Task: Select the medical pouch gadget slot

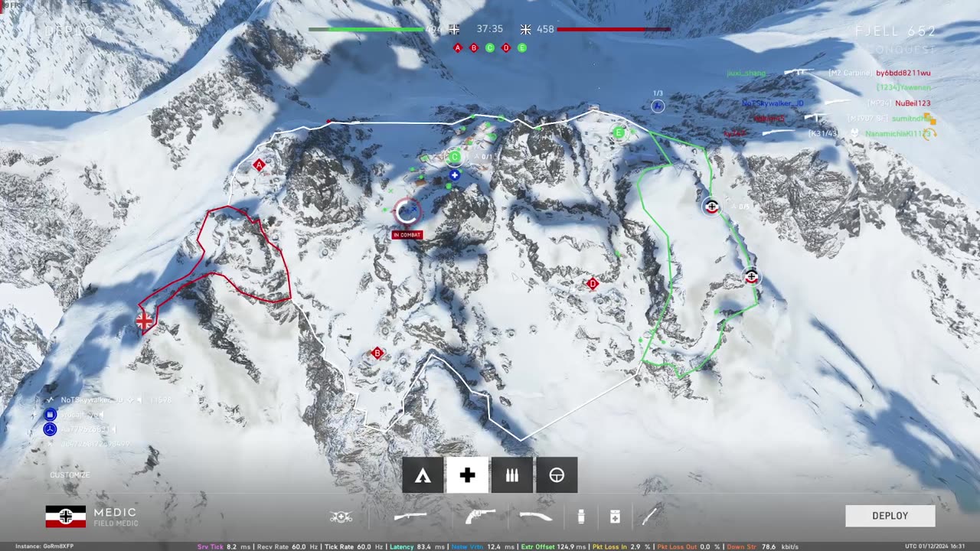Action: point(615,517)
